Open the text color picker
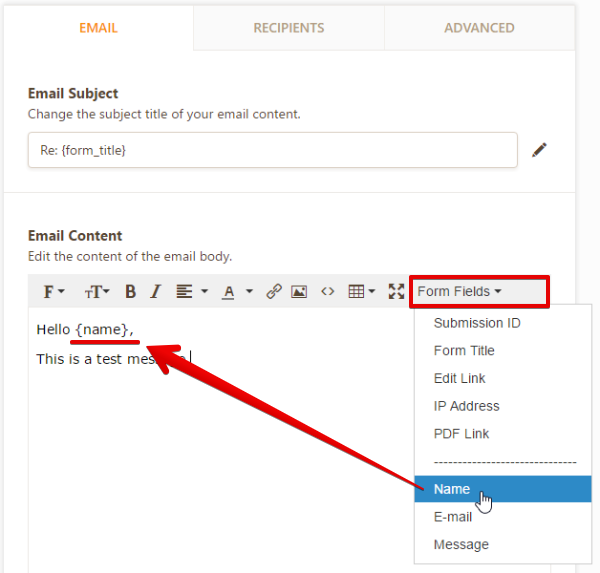 tap(236, 292)
